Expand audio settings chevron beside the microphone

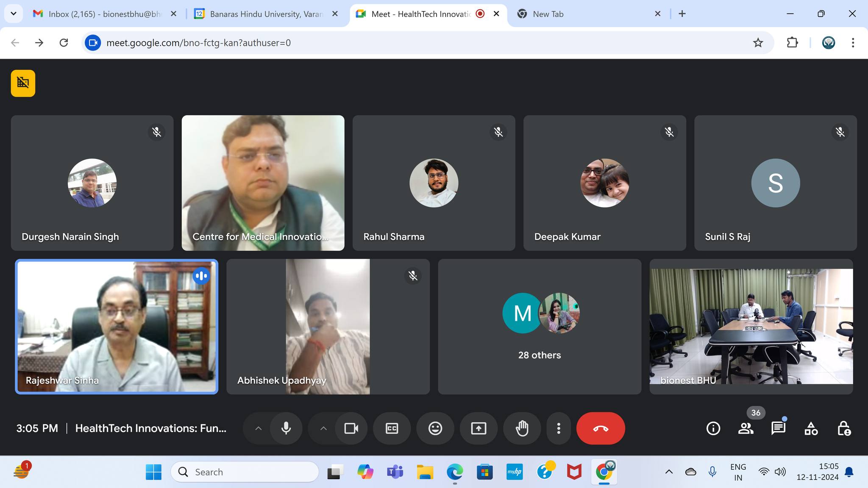tap(258, 428)
